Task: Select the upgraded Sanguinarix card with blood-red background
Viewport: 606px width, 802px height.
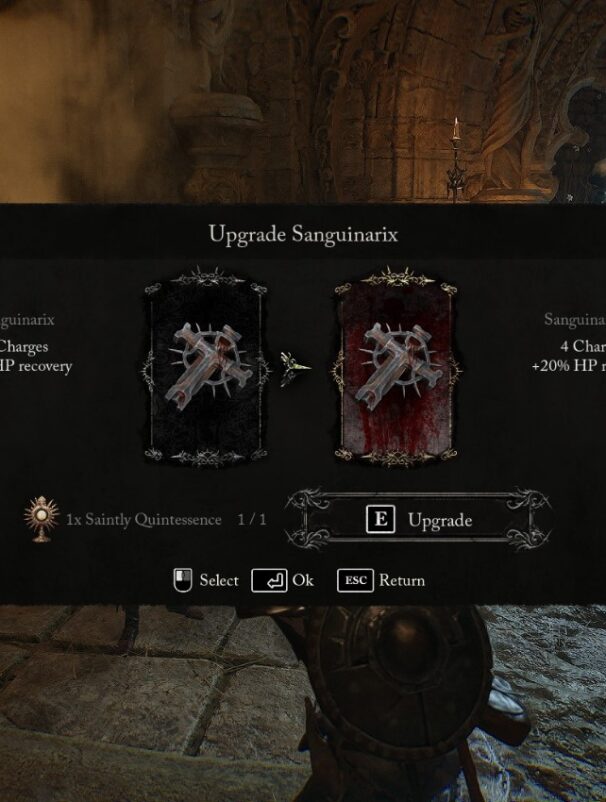Action: (x=397, y=366)
